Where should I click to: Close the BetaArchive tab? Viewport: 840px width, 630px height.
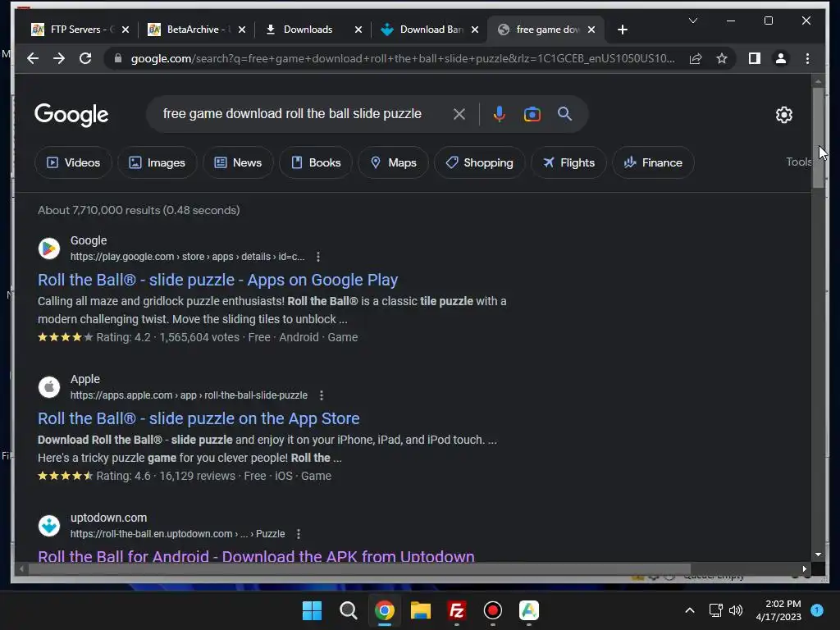(x=242, y=30)
